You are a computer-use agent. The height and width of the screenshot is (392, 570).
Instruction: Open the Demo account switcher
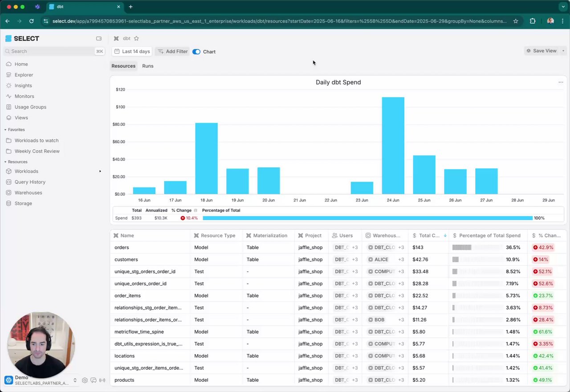pos(41,380)
